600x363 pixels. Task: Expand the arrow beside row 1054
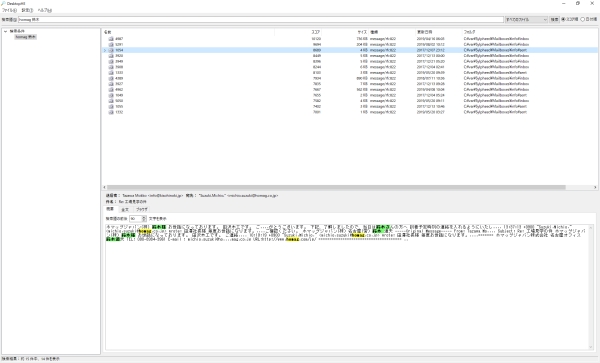(x=105, y=50)
